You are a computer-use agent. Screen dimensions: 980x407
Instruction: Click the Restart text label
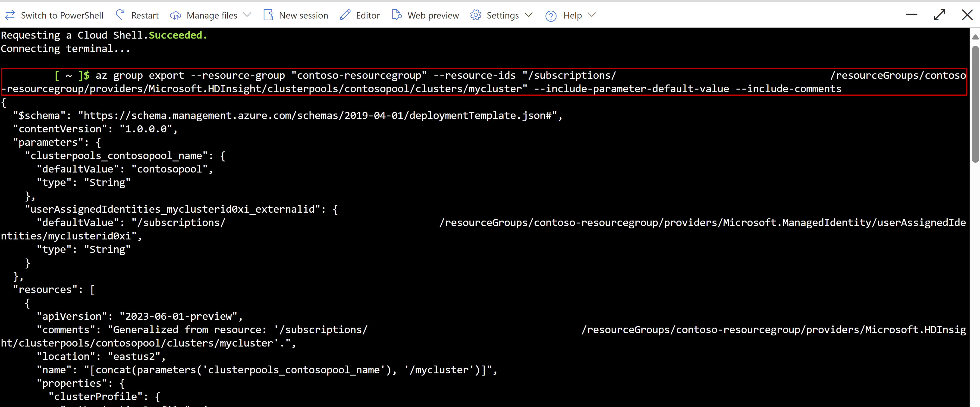144,16
